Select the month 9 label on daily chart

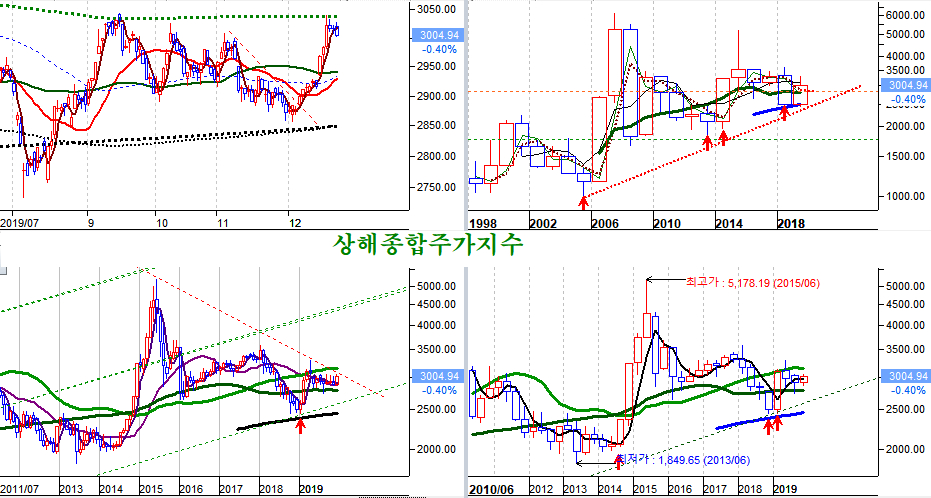click(90, 223)
